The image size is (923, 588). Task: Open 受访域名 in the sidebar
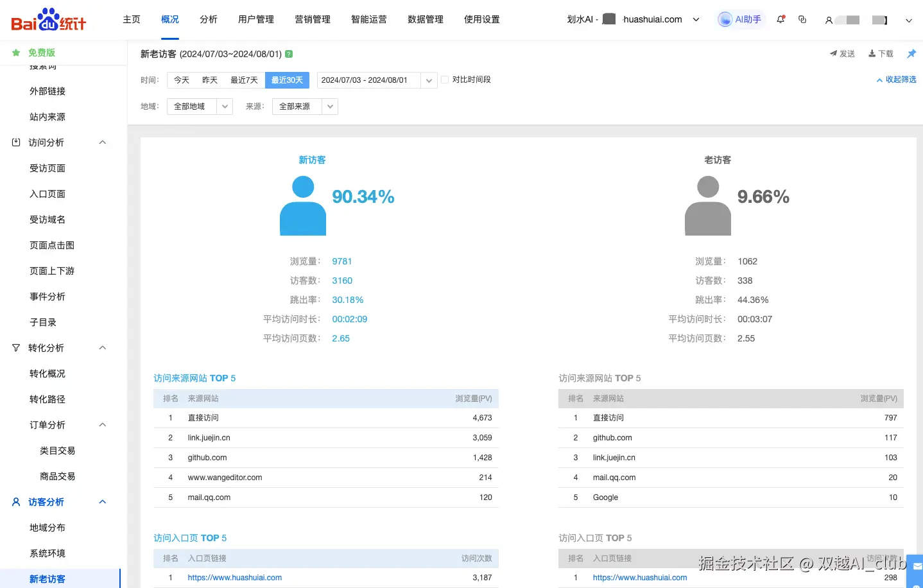[47, 220]
